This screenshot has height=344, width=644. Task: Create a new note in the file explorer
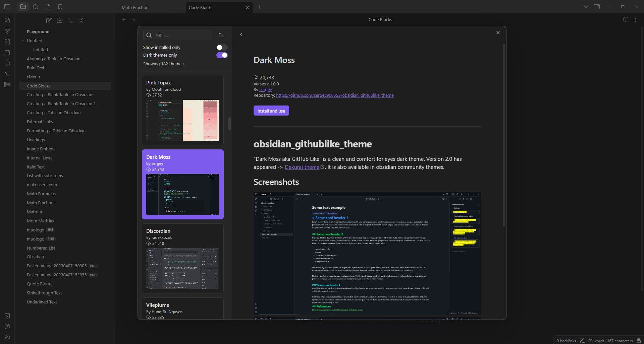[x=49, y=20]
